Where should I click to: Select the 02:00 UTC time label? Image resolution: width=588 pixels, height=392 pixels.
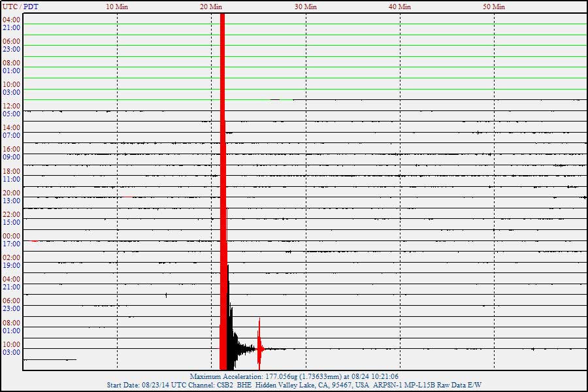[11, 257]
